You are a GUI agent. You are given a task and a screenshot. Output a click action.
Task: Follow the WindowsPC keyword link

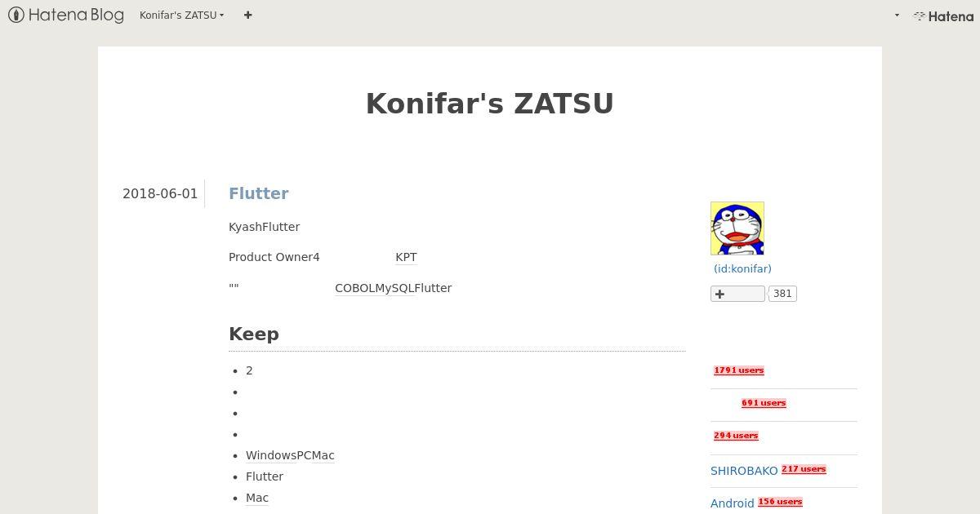pyautogui.click(x=278, y=455)
